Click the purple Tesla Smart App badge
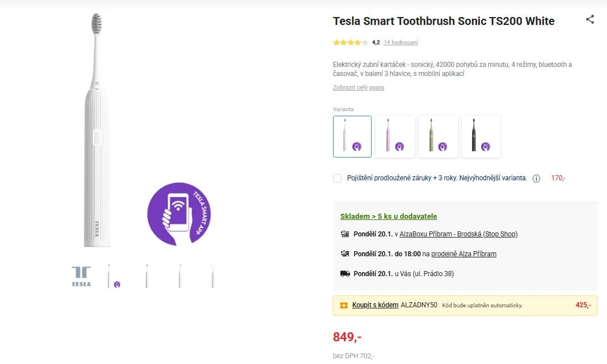The image size is (607, 364). (x=179, y=214)
